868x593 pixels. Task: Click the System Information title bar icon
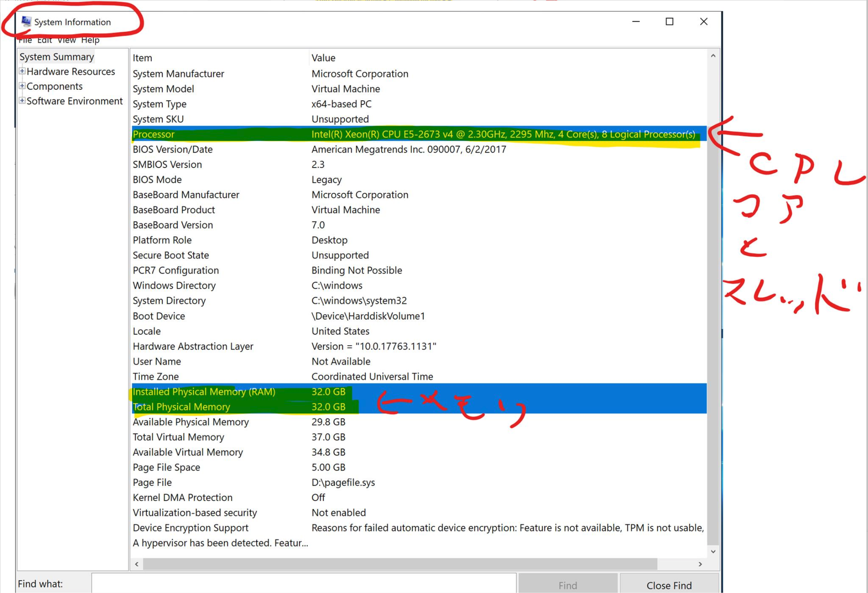coord(26,22)
